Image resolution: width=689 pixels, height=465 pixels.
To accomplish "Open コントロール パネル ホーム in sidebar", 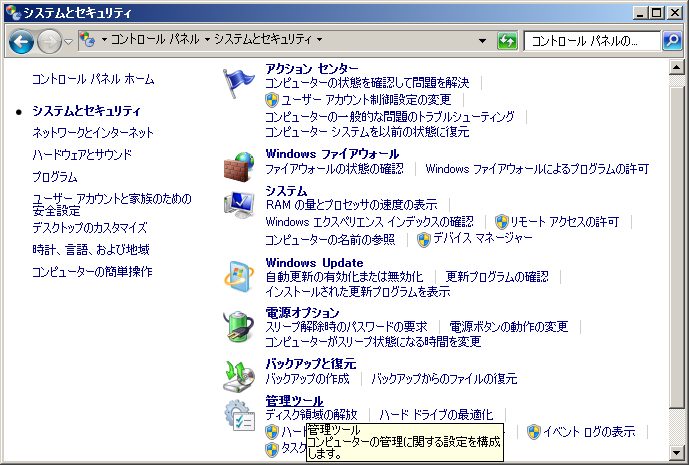I will 93,80.
